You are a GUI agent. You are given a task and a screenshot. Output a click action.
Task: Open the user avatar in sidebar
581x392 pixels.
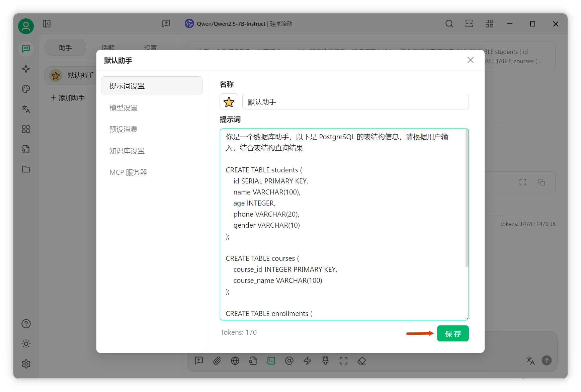click(26, 26)
